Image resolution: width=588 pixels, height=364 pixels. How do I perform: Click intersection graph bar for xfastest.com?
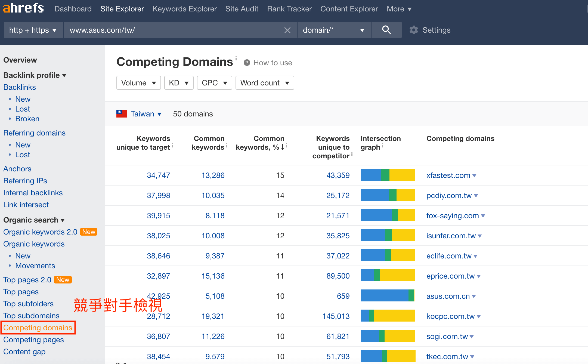click(388, 175)
